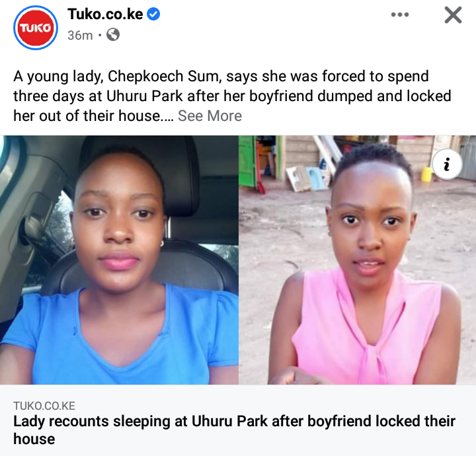Screen dimensions: 476x456
Task: Click the headline's final word "house"
Action: tap(34, 439)
